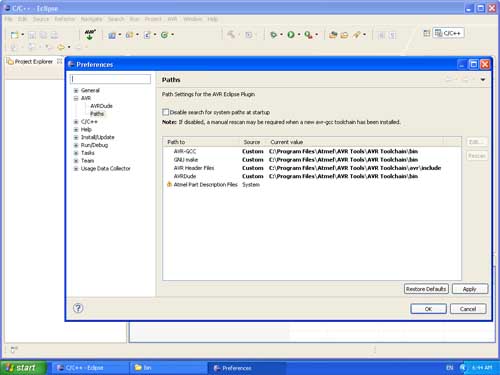This screenshot has width=500, height=375.
Task: Toggle Disable search for system paths checkbox
Action: tap(166, 112)
